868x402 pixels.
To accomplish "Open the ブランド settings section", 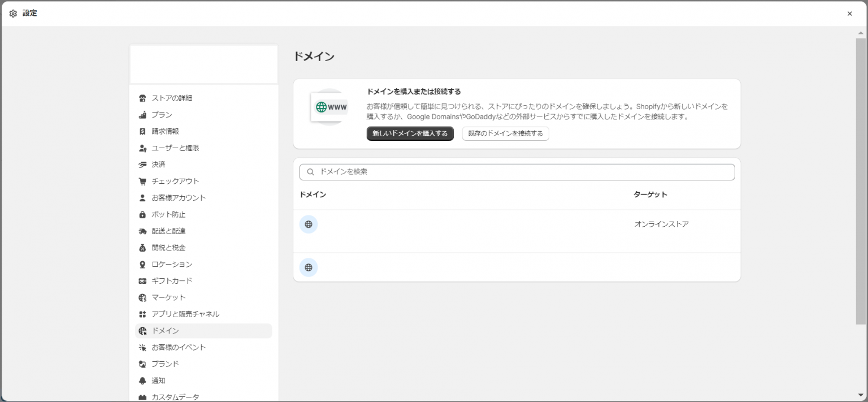I will (x=164, y=364).
